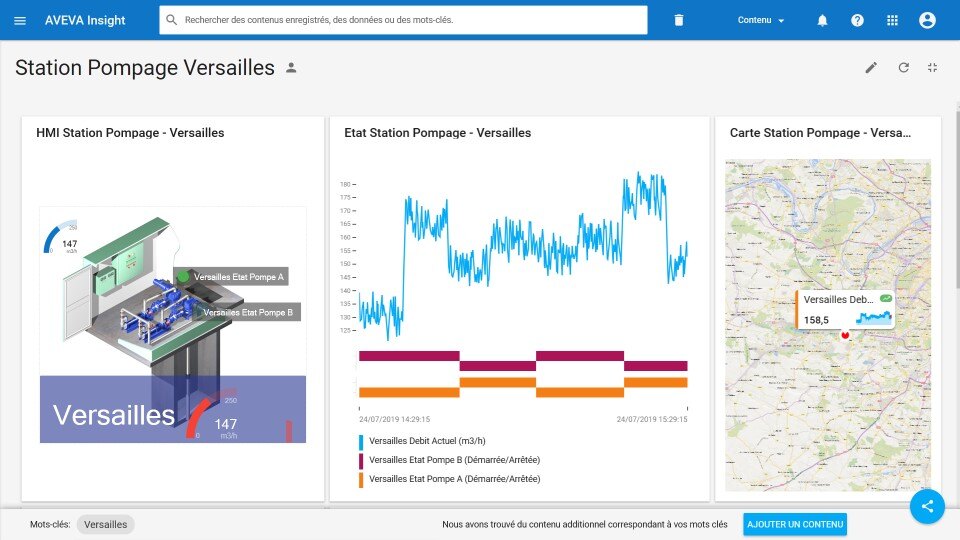960x540 pixels.
Task: Select the Versailles Etat Pompe B label
Action: point(248,312)
